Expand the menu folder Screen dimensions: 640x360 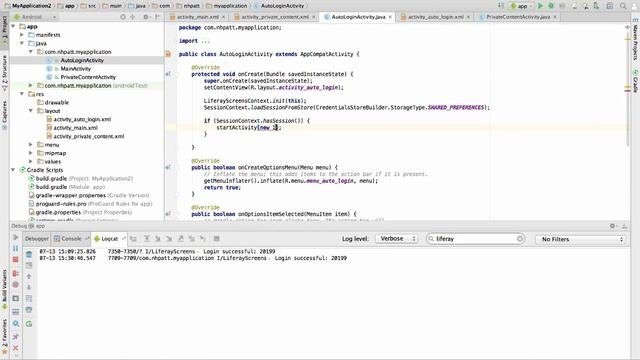[31, 144]
